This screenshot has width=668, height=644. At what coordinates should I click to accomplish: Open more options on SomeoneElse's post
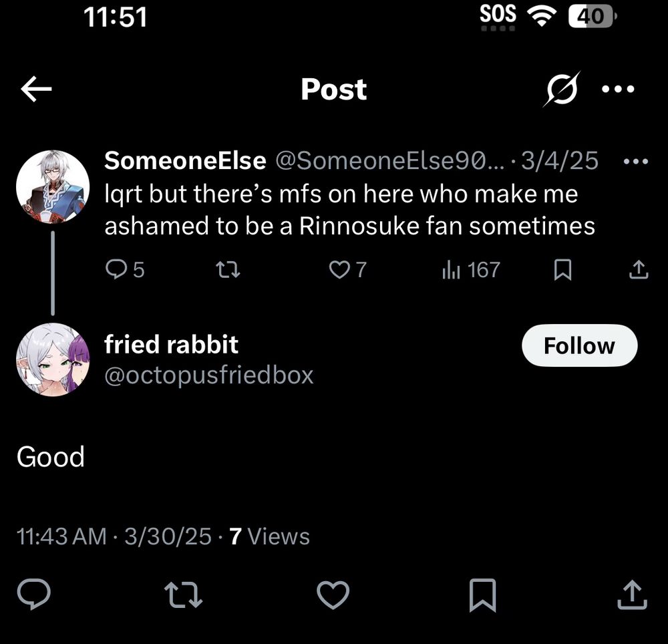[x=635, y=161]
